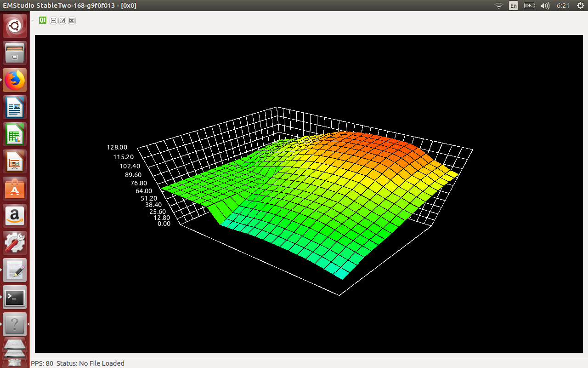The height and width of the screenshot is (368, 588).
Task: Click the green Qt window icon
Action: (x=43, y=20)
